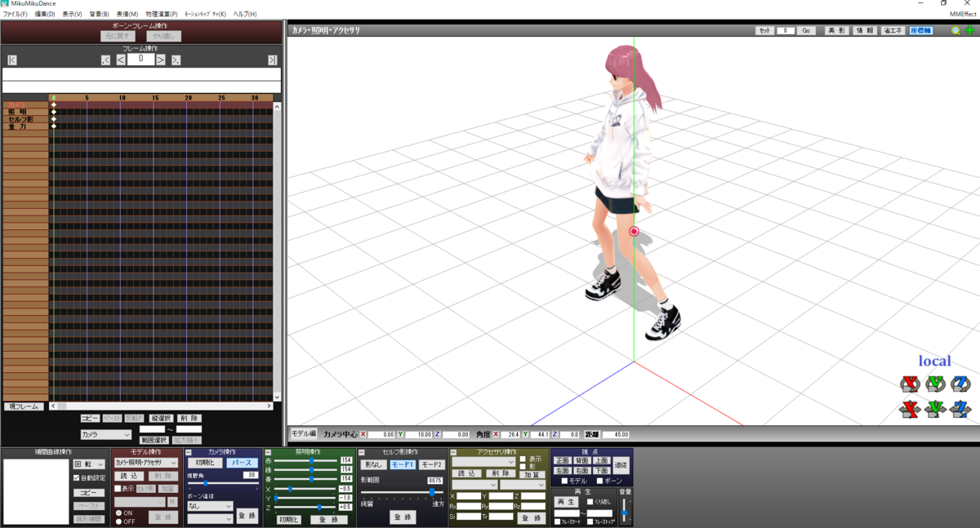Collapse the アクセサリ操作 panel with minus icon
The width and height of the screenshot is (980, 528).
click(x=452, y=452)
